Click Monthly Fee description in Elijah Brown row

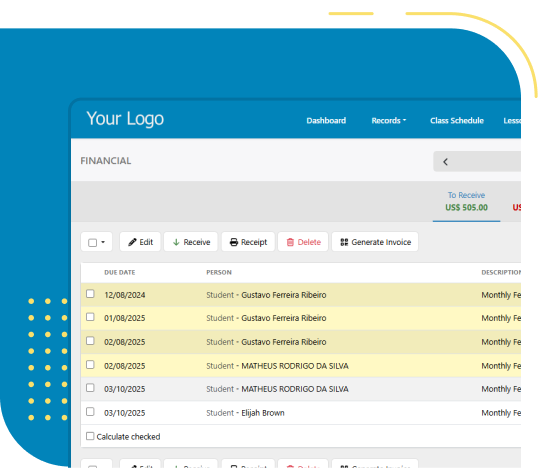501,413
